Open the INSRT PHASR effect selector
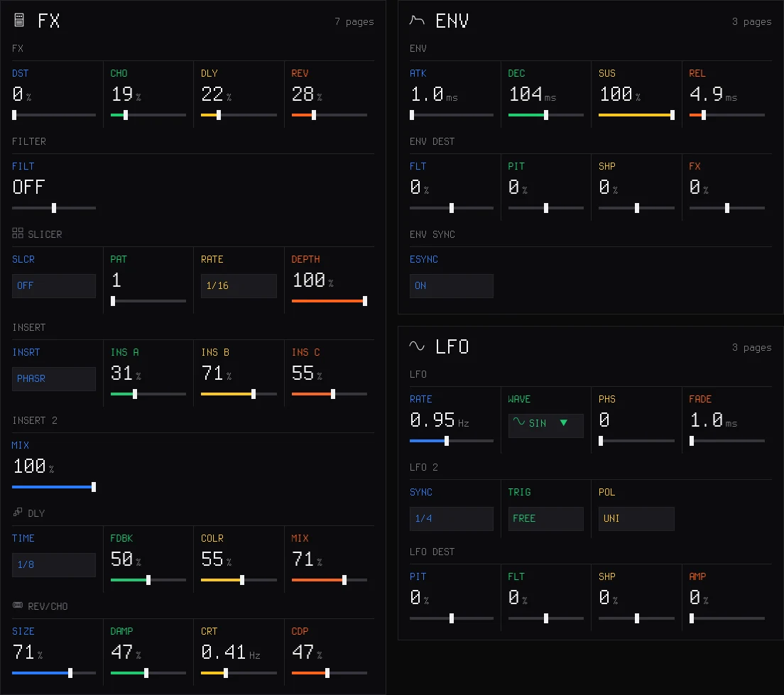 click(x=54, y=378)
